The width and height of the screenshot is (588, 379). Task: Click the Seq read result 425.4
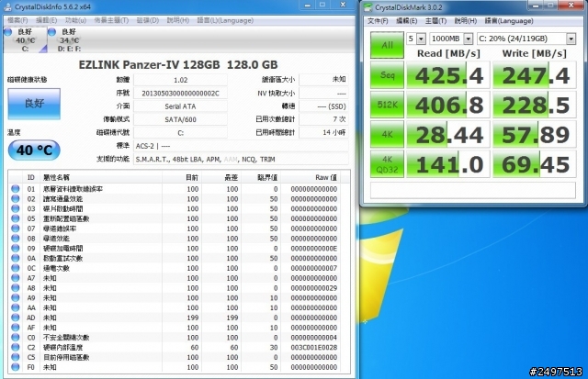pyautogui.click(x=448, y=75)
